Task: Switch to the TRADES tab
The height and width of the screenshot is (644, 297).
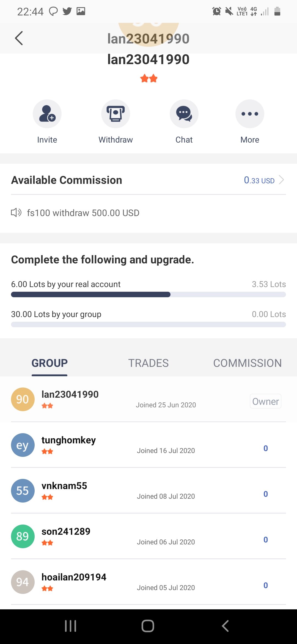Action: [x=148, y=363]
